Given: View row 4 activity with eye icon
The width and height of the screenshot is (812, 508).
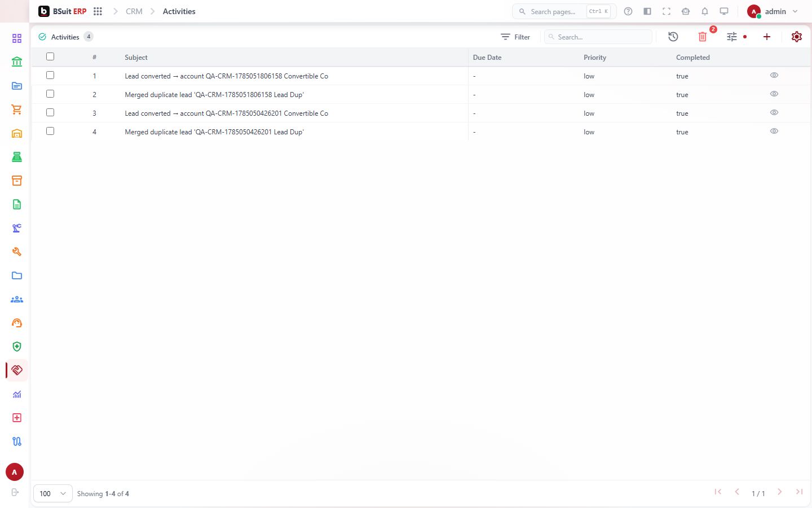Looking at the screenshot, I should click(x=774, y=131).
